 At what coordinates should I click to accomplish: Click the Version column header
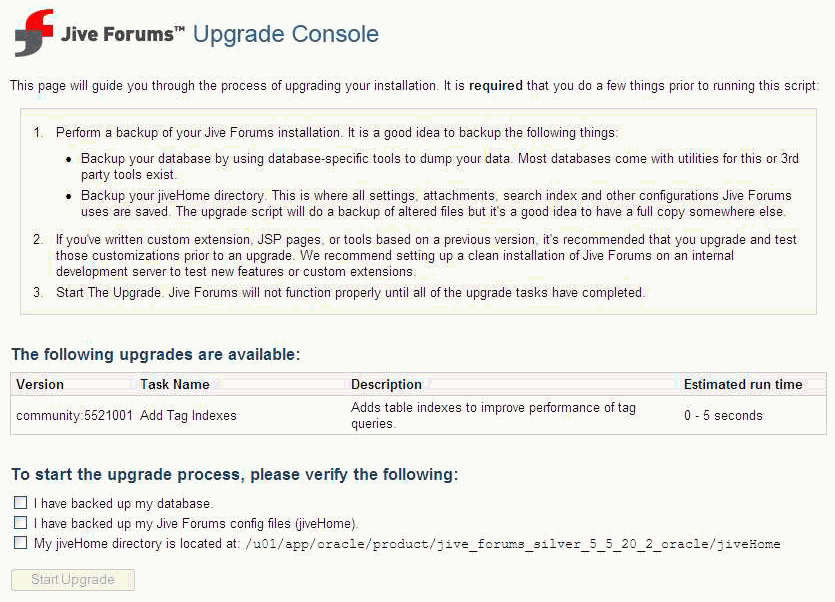point(39,384)
